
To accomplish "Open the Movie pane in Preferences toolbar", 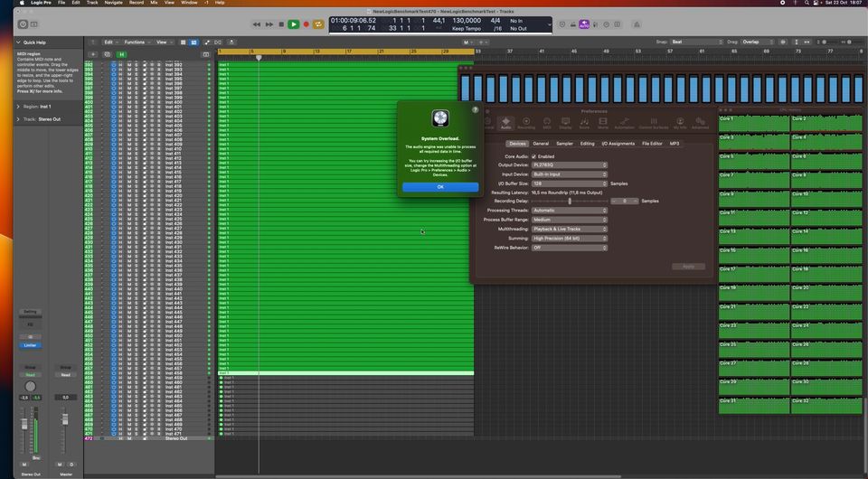I will tap(603, 123).
